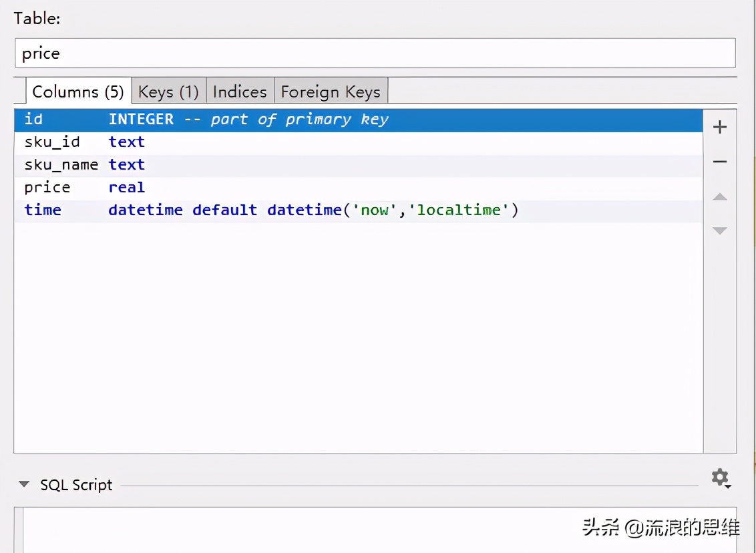
Task: Collapse the SQL Script section
Action: pos(24,484)
